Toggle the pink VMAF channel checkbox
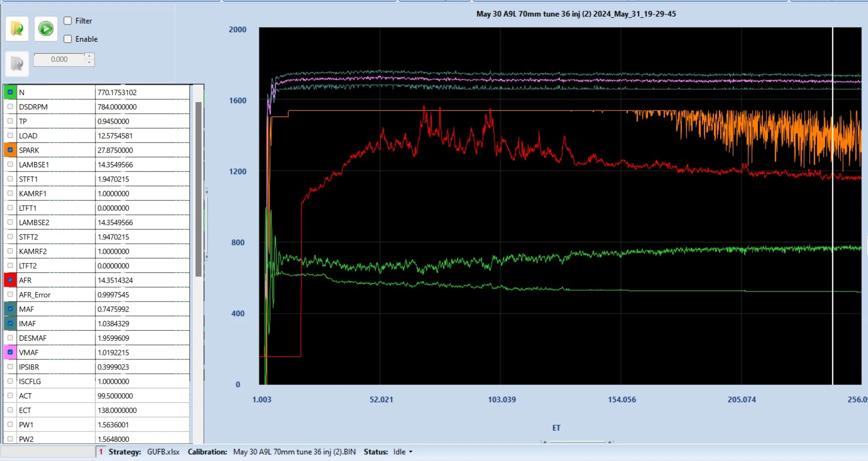The height and width of the screenshot is (461, 868). pos(10,352)
